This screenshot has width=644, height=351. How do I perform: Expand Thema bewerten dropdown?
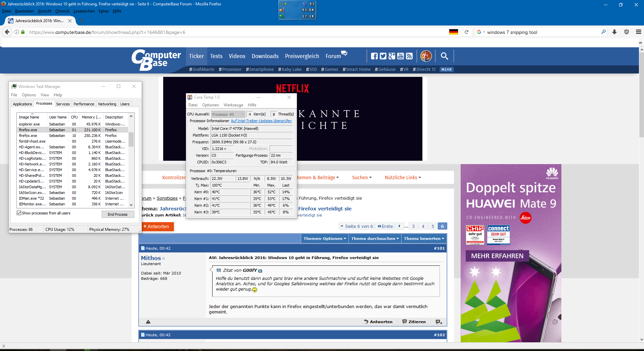click(x=424, y=239)
